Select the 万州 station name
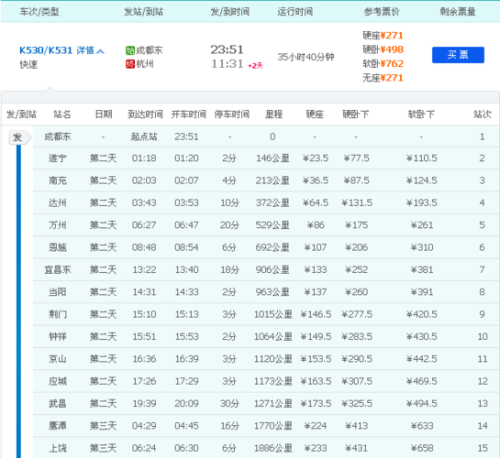Viewport: 500px width, 458px height. tap(58, 225)
